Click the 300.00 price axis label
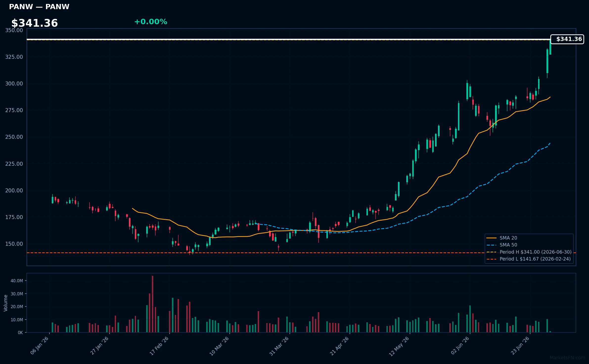This screenshot has width=589, height=364. coord(14,84)
